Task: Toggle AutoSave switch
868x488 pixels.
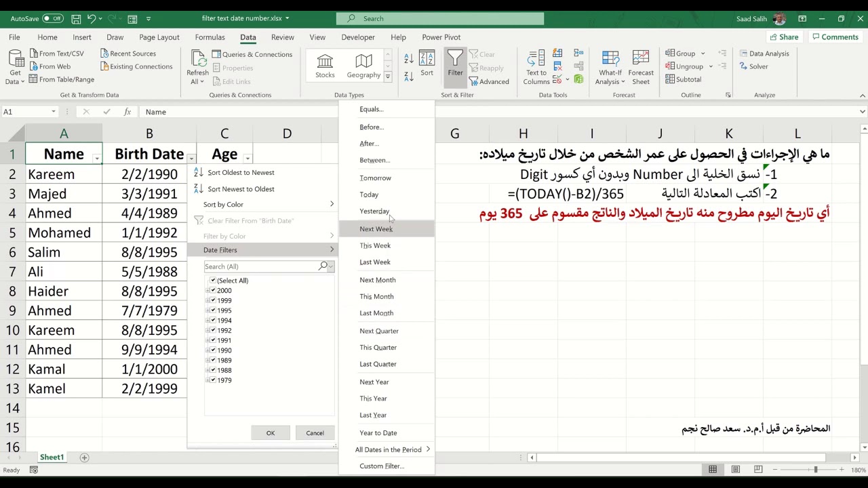Action: pyautogui.click(x=52, y=18)
